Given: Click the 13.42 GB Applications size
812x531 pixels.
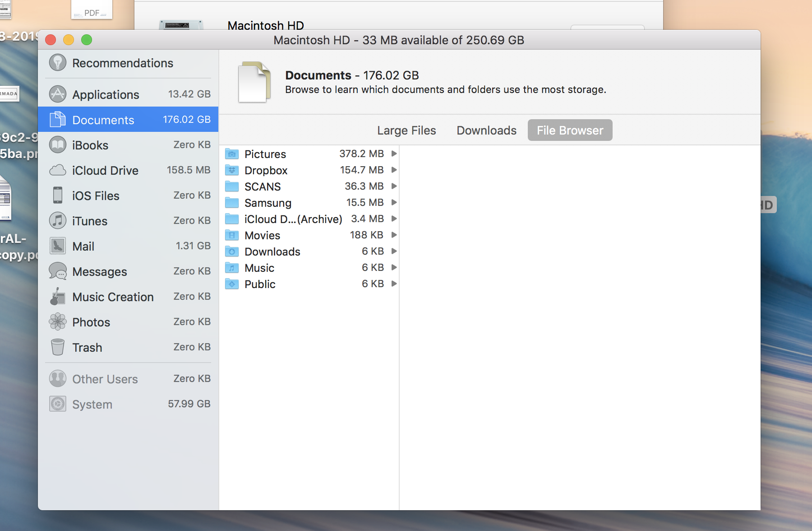Looking at the screenshot, I should point(189,94).
